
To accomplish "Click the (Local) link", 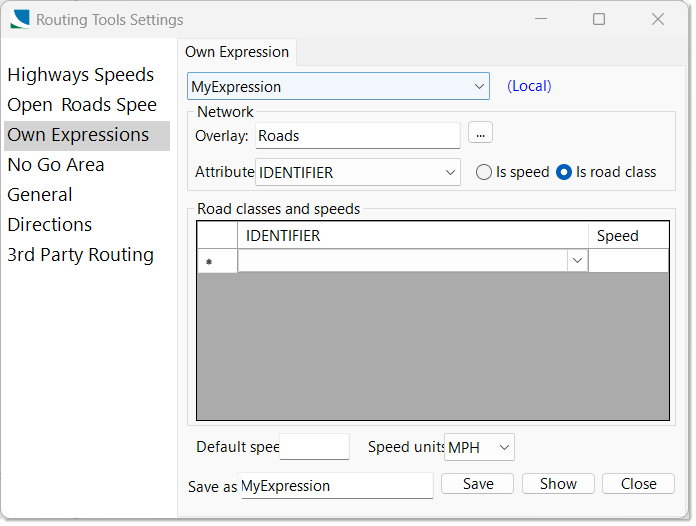I will click(529, 86).
